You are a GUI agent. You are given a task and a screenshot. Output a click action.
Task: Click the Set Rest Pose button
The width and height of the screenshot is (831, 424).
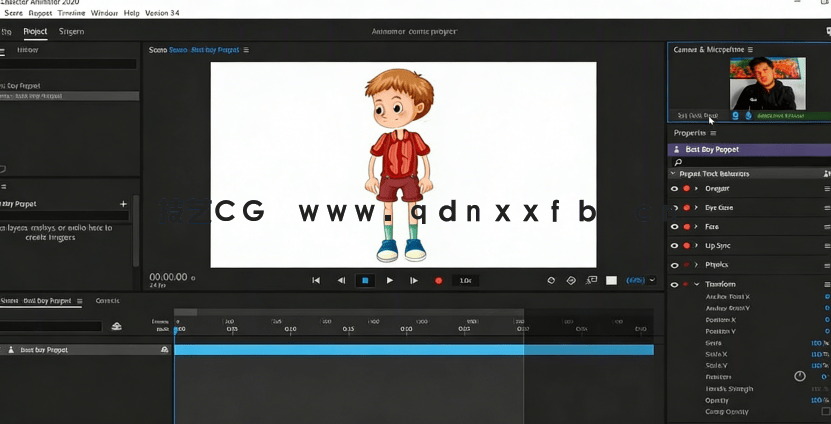(x=698, y=115)
